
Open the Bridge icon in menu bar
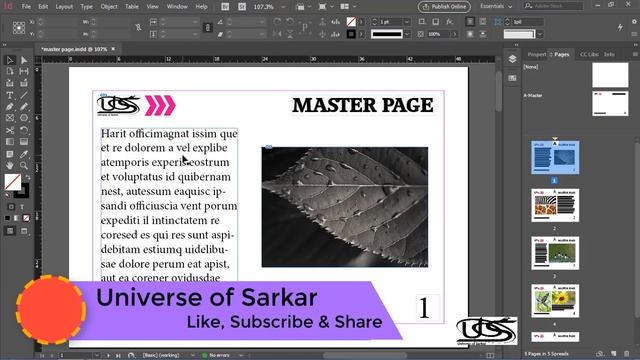(x=225, y=7)
